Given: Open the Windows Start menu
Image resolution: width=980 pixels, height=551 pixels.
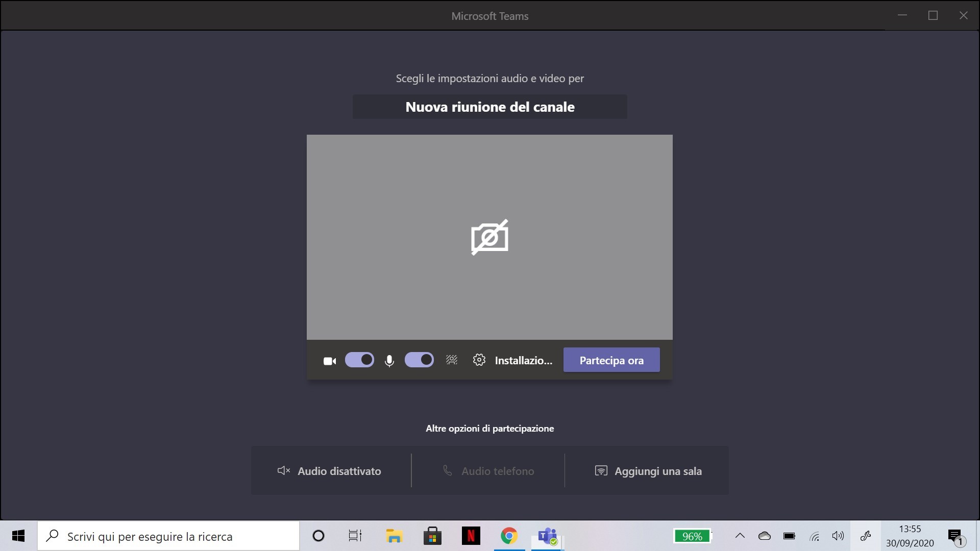Looking at the screenshot, I should (x=18, y=536).
